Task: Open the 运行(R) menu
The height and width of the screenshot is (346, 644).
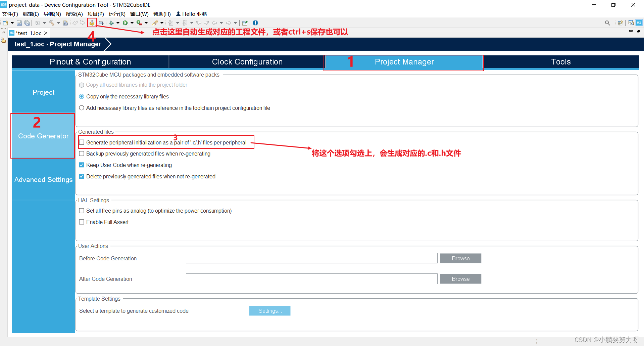Action: 117,14
